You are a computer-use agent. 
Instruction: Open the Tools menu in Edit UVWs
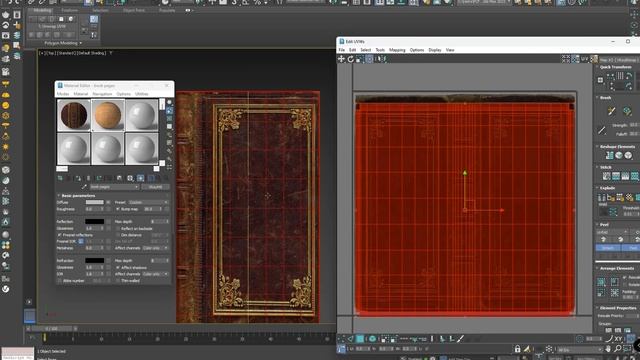(380, 50)
